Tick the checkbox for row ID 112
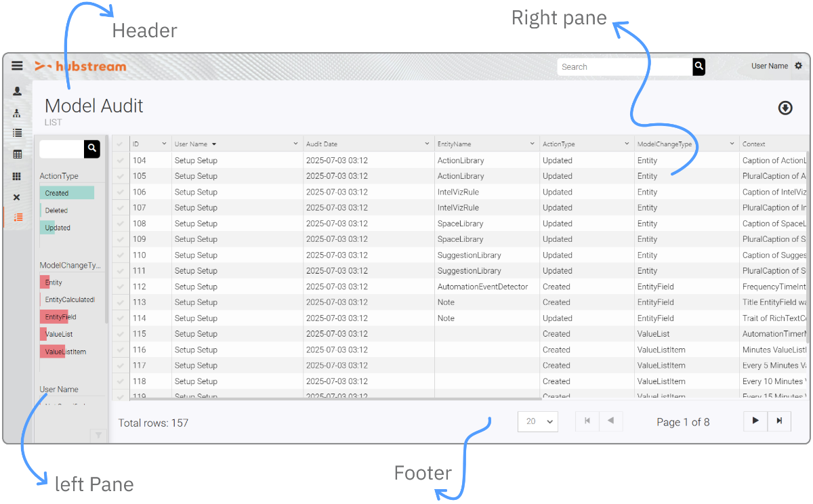The image size is (813, 504). click(121, 287)
